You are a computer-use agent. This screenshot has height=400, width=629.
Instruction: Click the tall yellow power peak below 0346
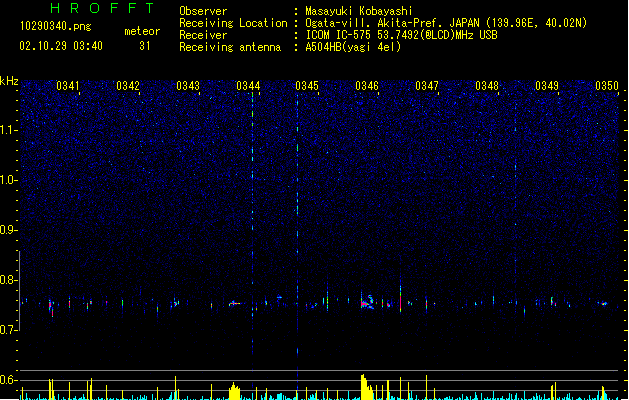point(367,387)
